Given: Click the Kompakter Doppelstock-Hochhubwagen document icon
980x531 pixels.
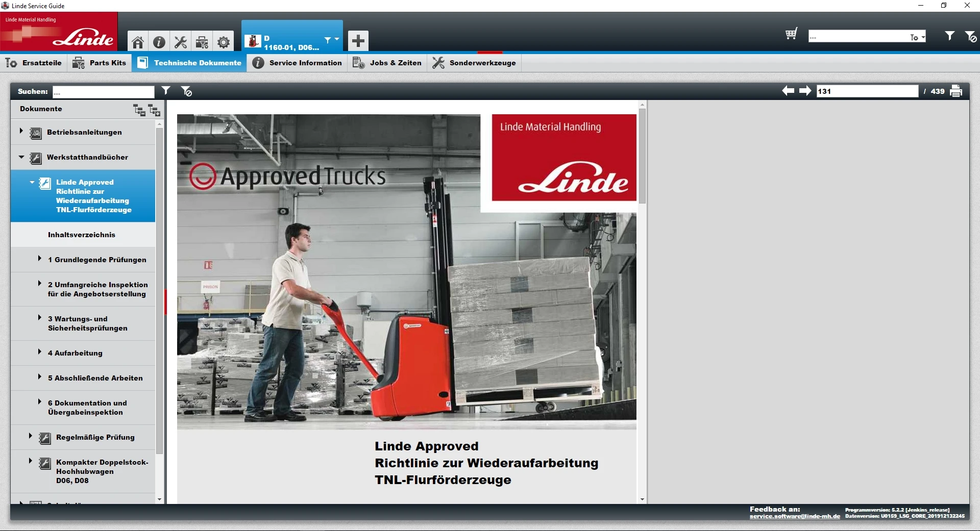Looking at the screenshot, I should tap(45, 463).
